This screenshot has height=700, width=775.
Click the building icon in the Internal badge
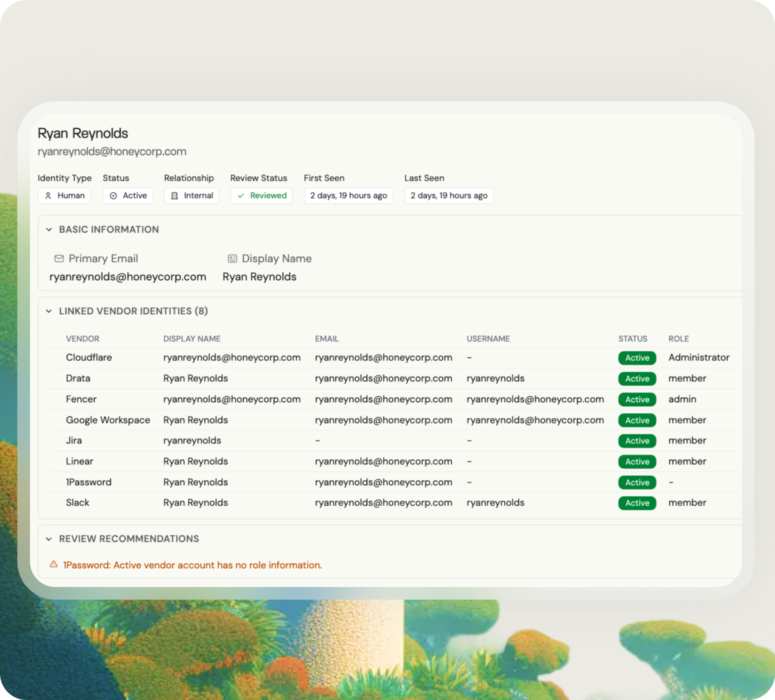coord(174,196)
